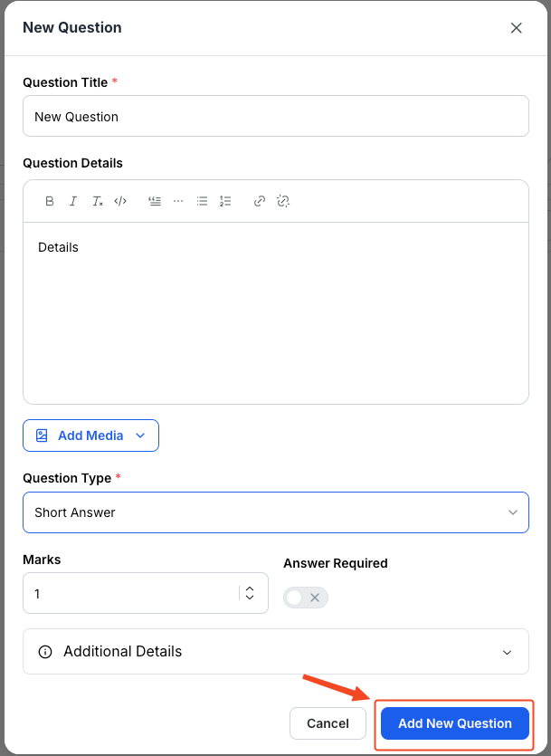Insert inline code in editor toolbar

pyautogui.click(x=120, y=201)
